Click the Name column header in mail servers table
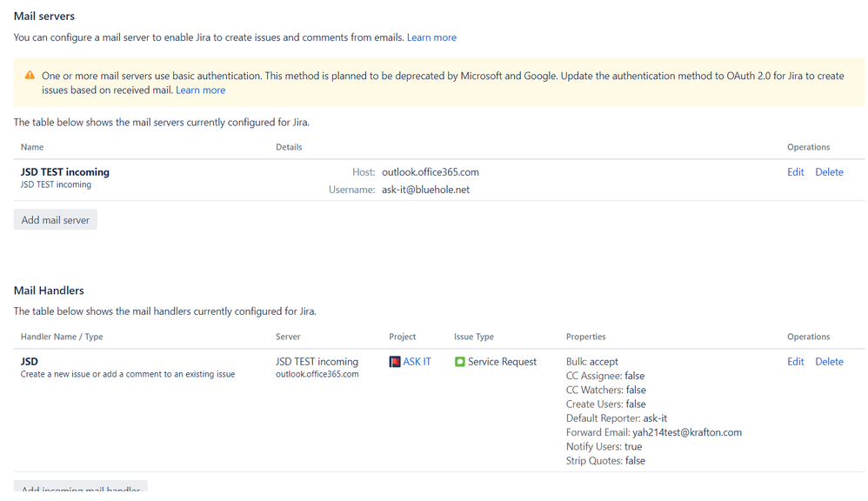Image resolution: width=868 pixels, height=501 pixels. [x=32, y=147]
